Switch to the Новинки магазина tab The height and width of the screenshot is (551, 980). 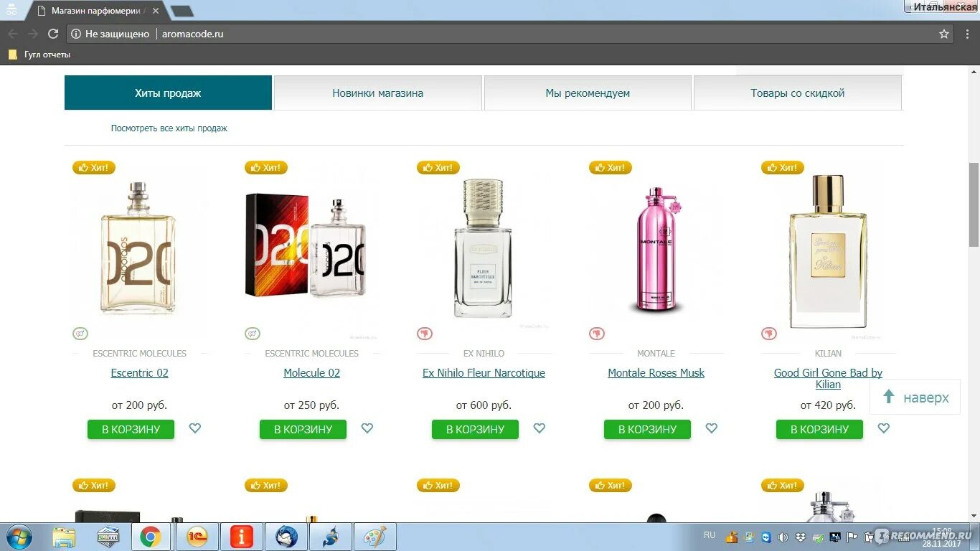[377, 93]
